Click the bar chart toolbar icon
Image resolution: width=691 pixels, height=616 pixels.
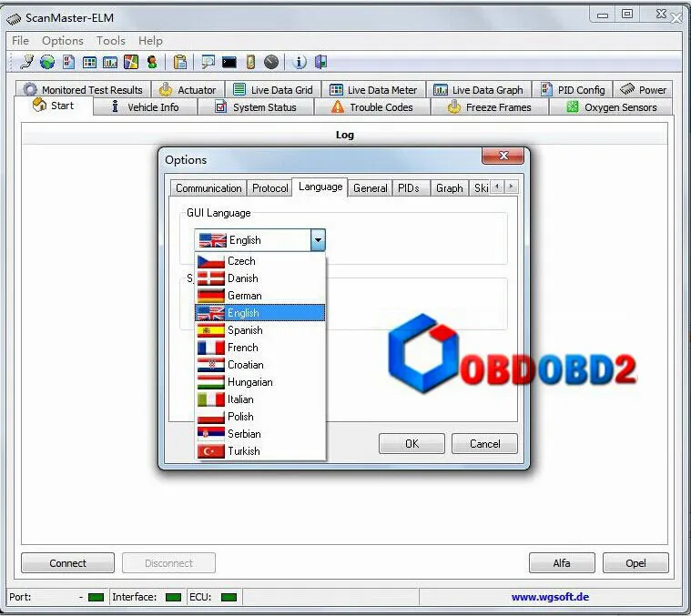tap(110, 62)
